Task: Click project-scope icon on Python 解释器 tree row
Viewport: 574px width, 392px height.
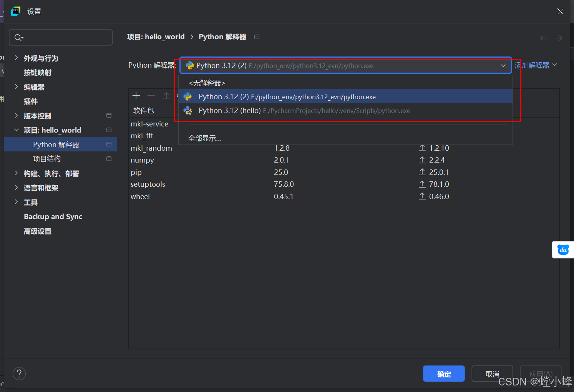Action: point(109,144)
